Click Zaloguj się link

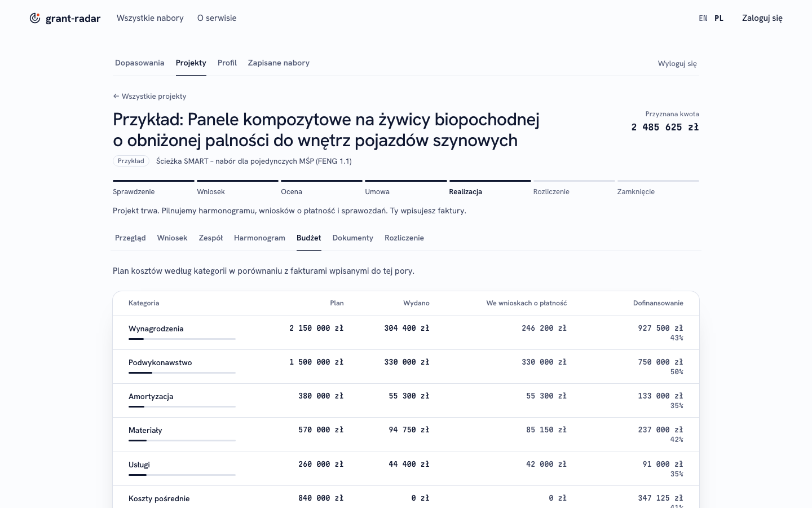pyautogui.click(x=762, y=18)
